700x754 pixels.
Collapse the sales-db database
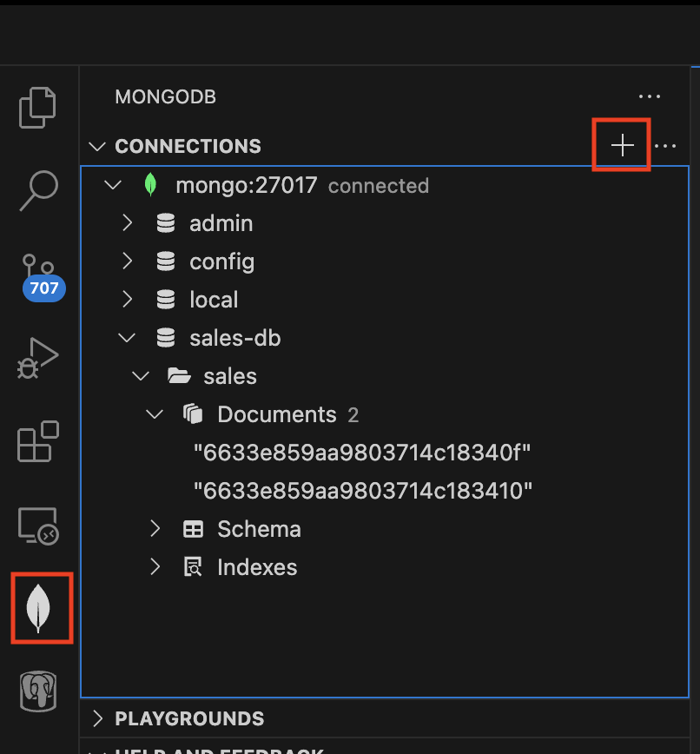127,338
